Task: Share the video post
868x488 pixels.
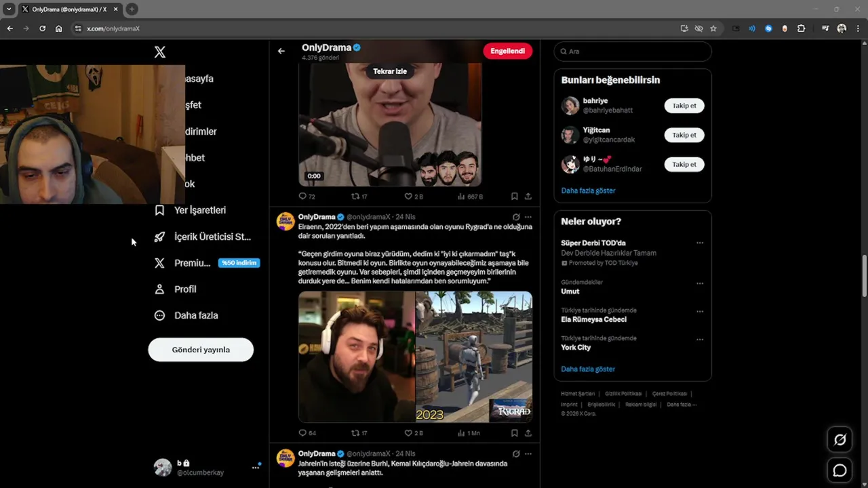Action: click(x=528, y=197)
